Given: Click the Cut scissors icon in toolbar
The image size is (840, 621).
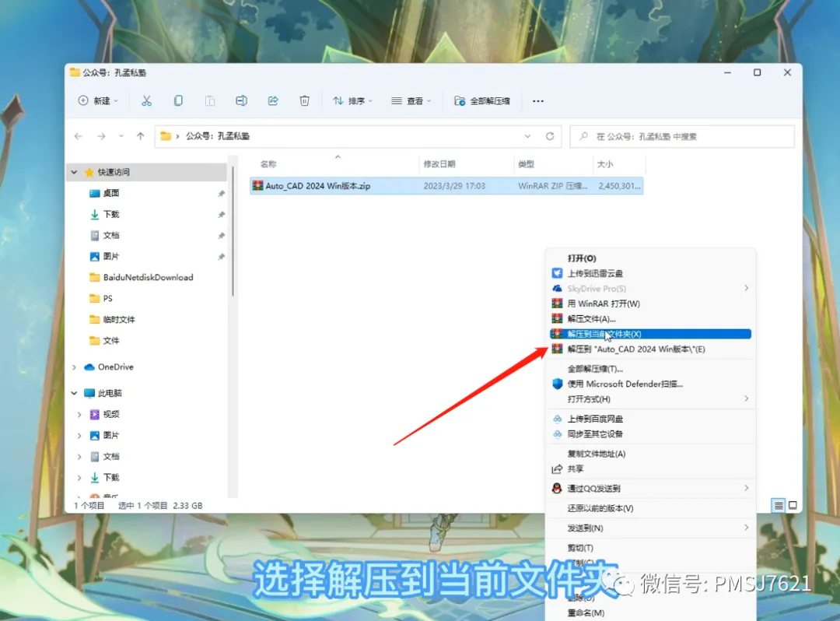Looking at the screenshot, I should [x=146, y=100].
